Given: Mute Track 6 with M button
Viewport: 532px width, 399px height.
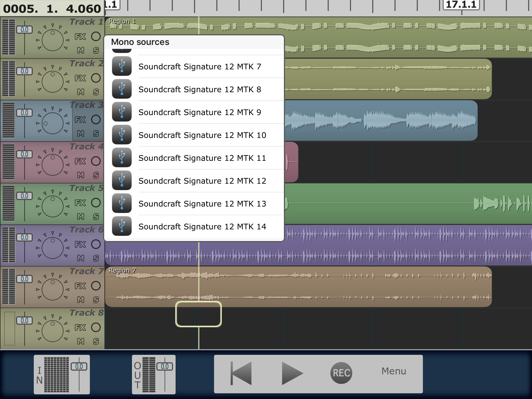Looking at the screenshot, I should coord(81,258).
